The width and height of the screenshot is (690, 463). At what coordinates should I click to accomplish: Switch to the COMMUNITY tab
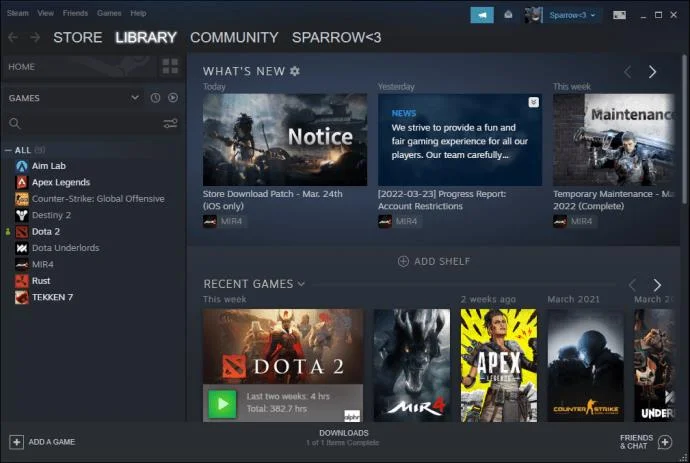point(234,37)
